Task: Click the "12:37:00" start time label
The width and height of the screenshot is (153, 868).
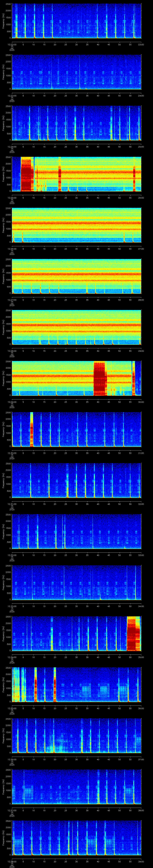Action: pos(12,810)
